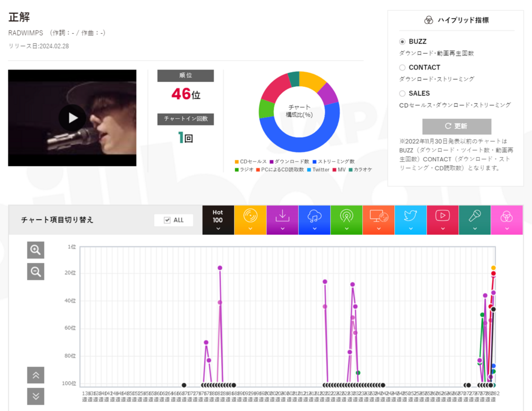Click the zoom-out magnifier icon beside chart
532x411 pixels.
pos(36,272)
